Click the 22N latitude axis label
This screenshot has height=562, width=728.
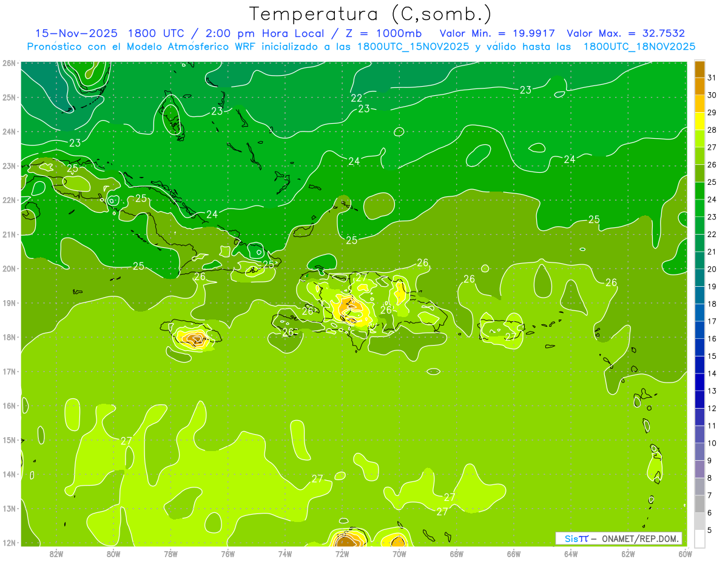tap(10, 200)
